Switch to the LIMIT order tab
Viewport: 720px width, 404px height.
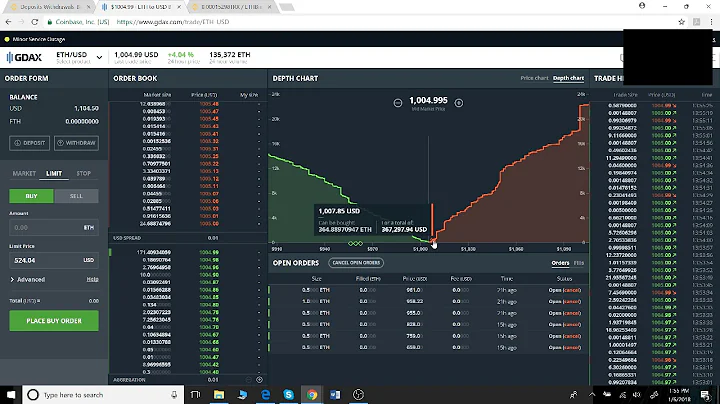click(54, 174)
